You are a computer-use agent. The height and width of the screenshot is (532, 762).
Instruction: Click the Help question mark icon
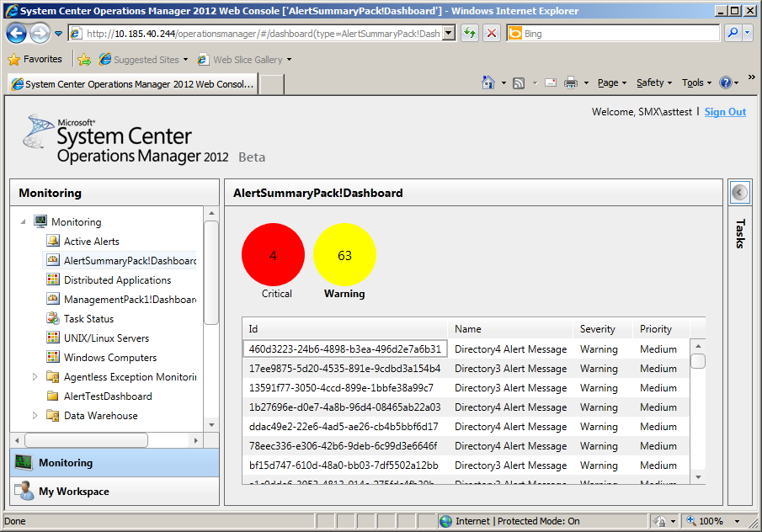point(726,82)
